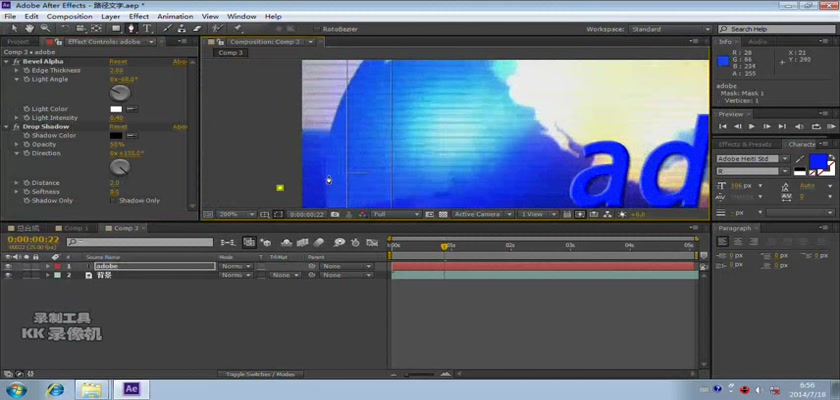Switch to the Project panel tab
The image size is (840, 400).
pyautogui.click(x=18, y=42)
